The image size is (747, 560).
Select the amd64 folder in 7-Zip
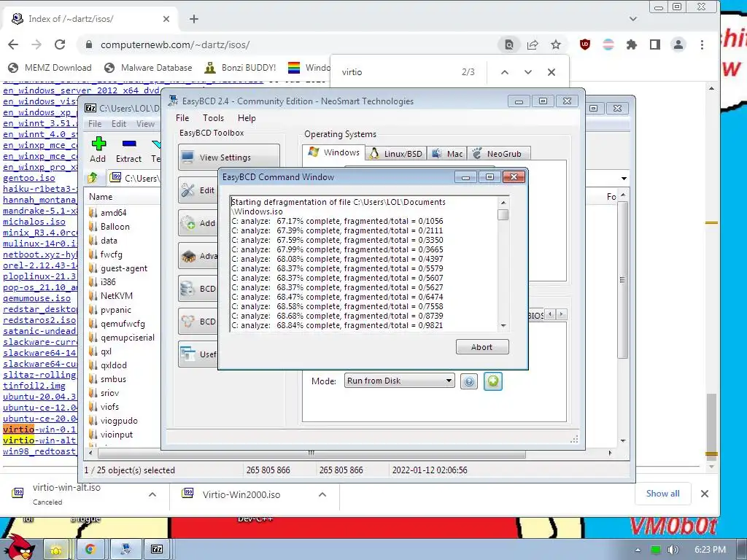click(x=113, y=213)
